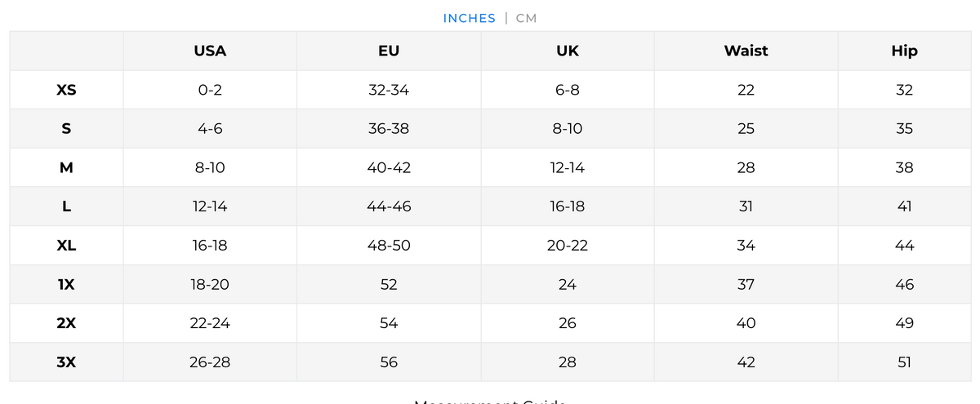Click the USA 12-14 cell
Image resolution: width=980 pixels, height=404 pixels.
[x=210, y=206]
